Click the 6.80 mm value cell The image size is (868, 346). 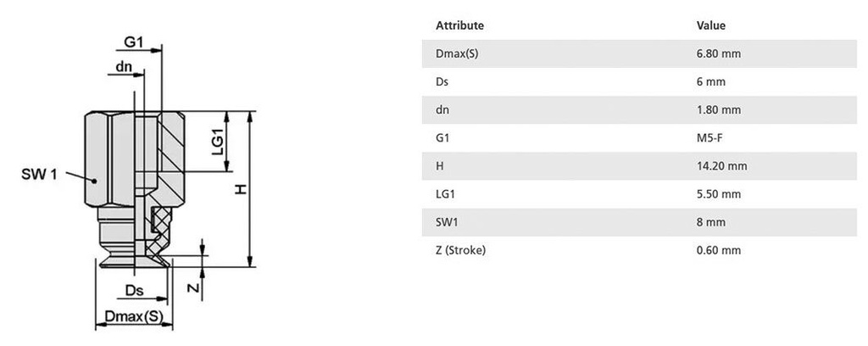[718, 53]
